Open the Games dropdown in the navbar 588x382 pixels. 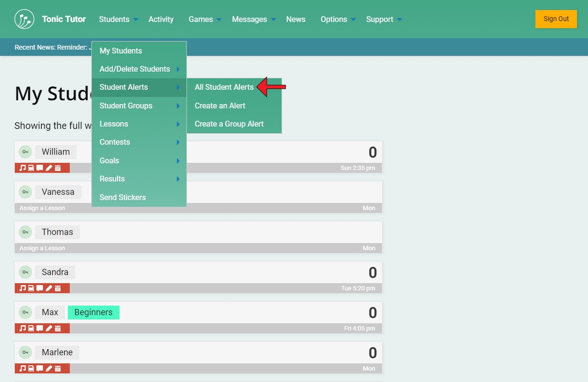pos(205,20)
